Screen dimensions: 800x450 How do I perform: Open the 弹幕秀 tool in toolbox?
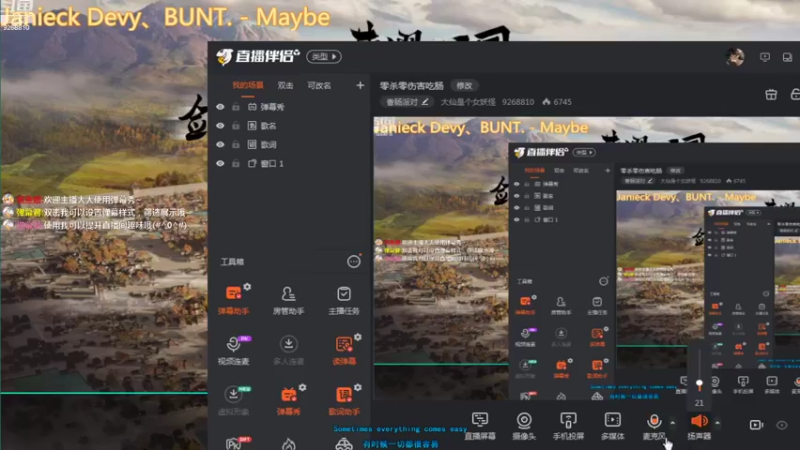pos(288,401)
